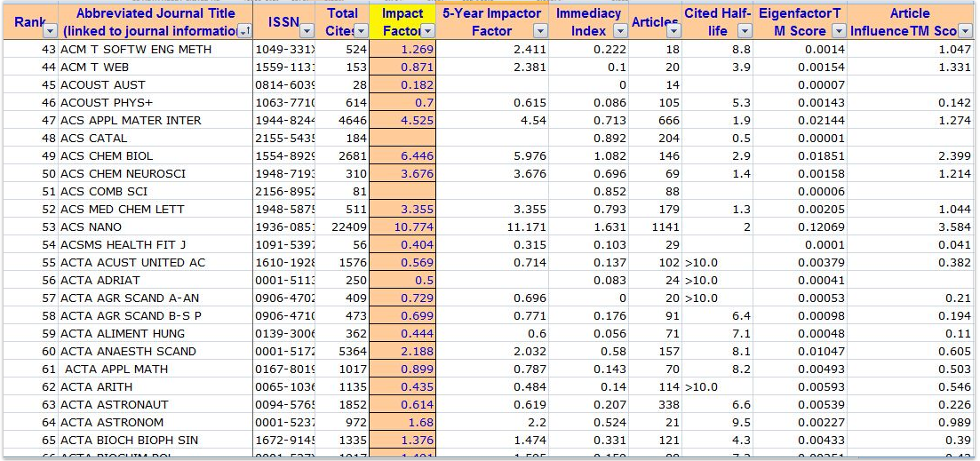Select the ACOUST AUST ISSN cell
Screen dimensions: 980x461
coord(284,84)
